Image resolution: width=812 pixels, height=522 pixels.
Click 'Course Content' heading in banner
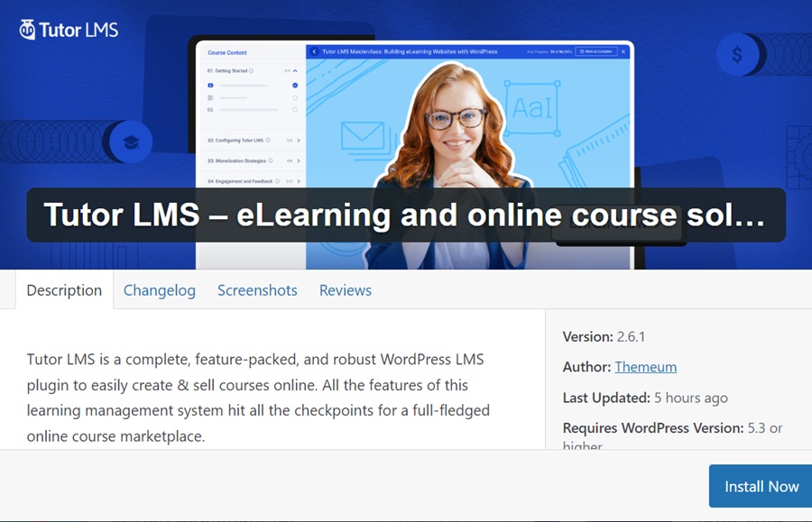coord(227,53)
